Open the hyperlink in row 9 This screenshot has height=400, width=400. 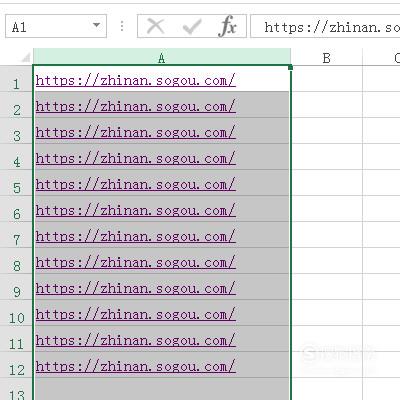point(136,288)
